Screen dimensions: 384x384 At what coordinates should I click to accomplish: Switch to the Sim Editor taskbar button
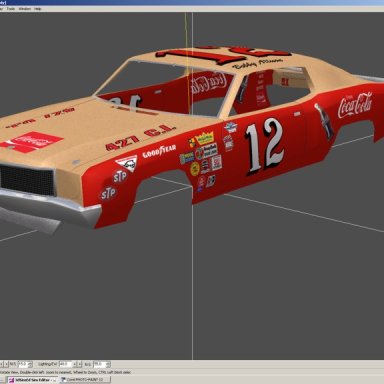coord(32,380)
